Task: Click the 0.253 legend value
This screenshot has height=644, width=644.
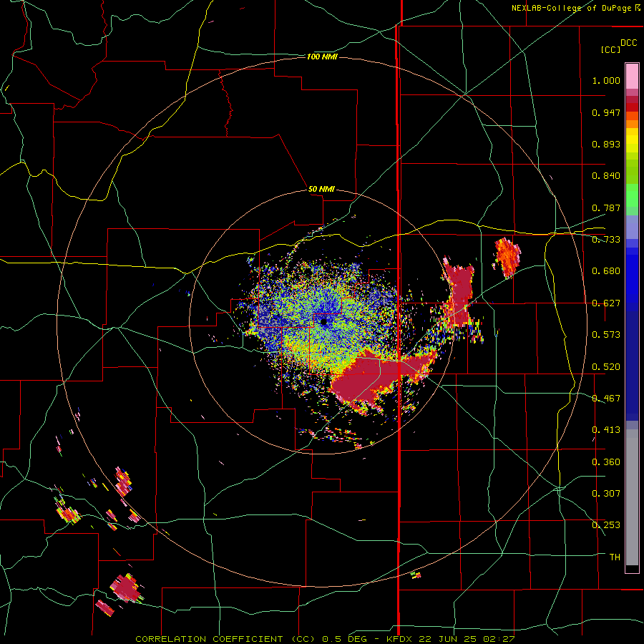Action: 606,525
